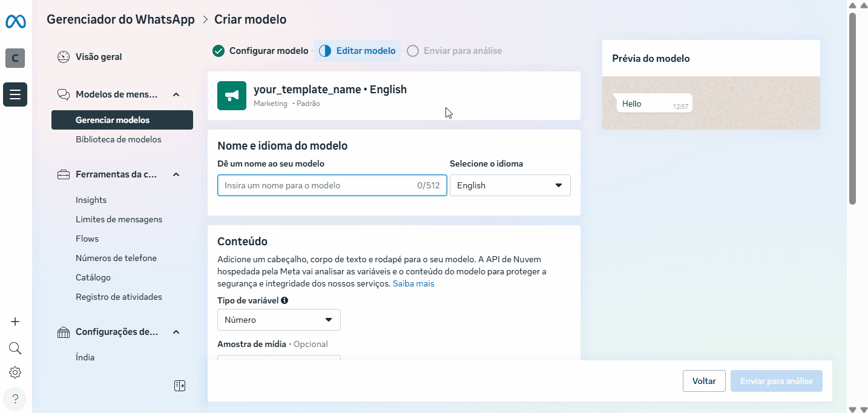Collapse the Modelos de mensagem section
This screenshot has height=413, width=868.
[176, 94]
